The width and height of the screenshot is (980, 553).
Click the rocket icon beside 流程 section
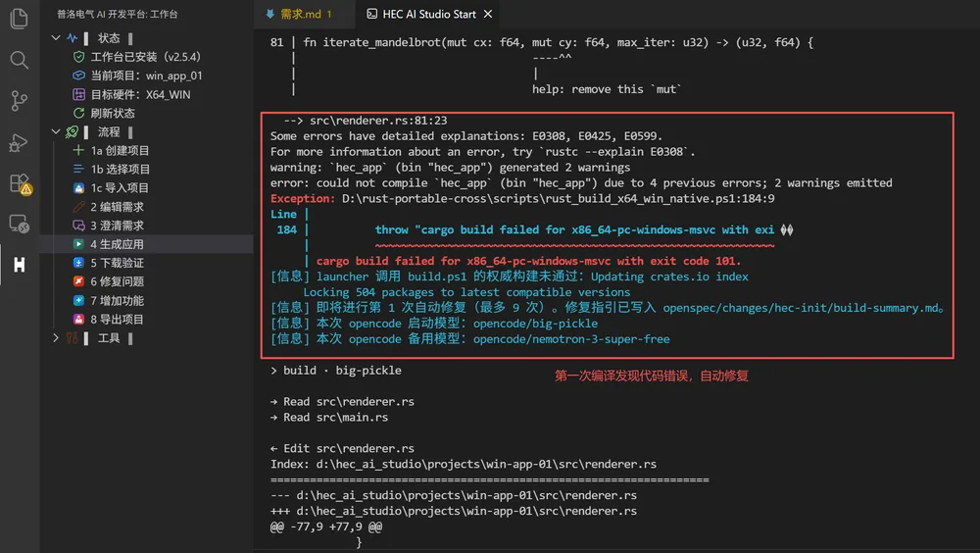[73, 132]
